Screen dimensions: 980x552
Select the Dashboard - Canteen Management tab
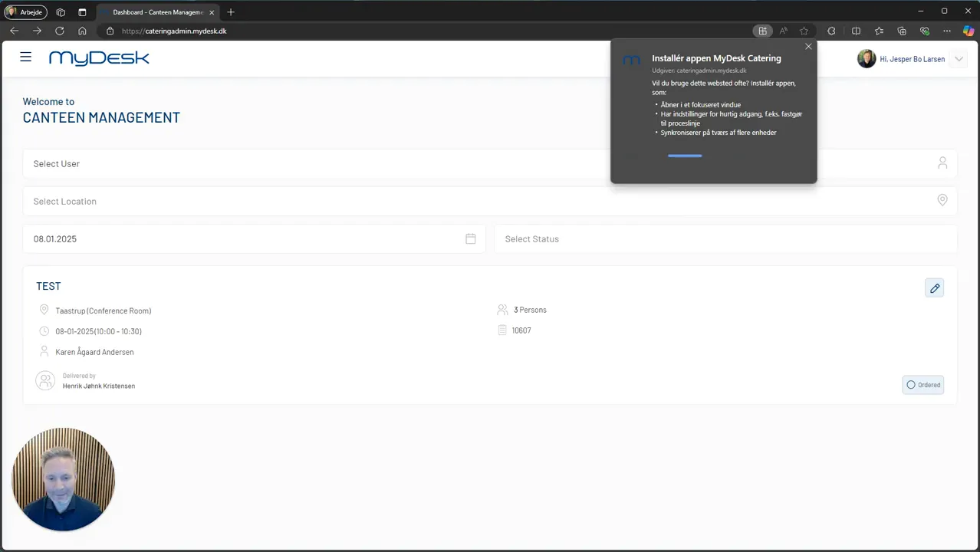coord(157,12)
